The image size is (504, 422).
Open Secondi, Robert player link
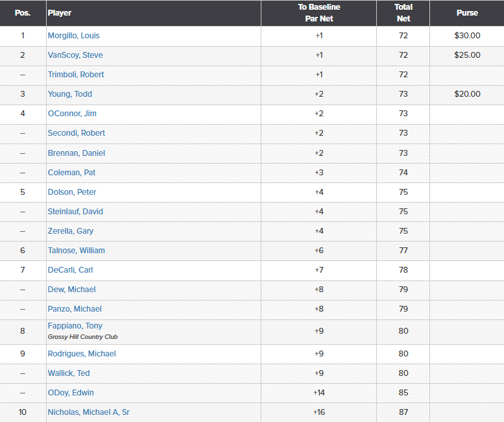click(77, 133)
